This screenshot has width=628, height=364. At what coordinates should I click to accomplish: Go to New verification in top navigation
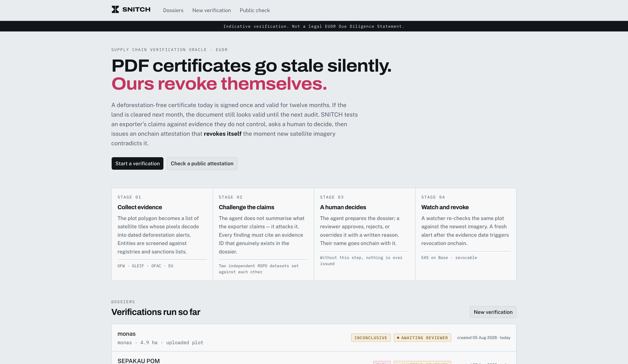coord(212,10)
